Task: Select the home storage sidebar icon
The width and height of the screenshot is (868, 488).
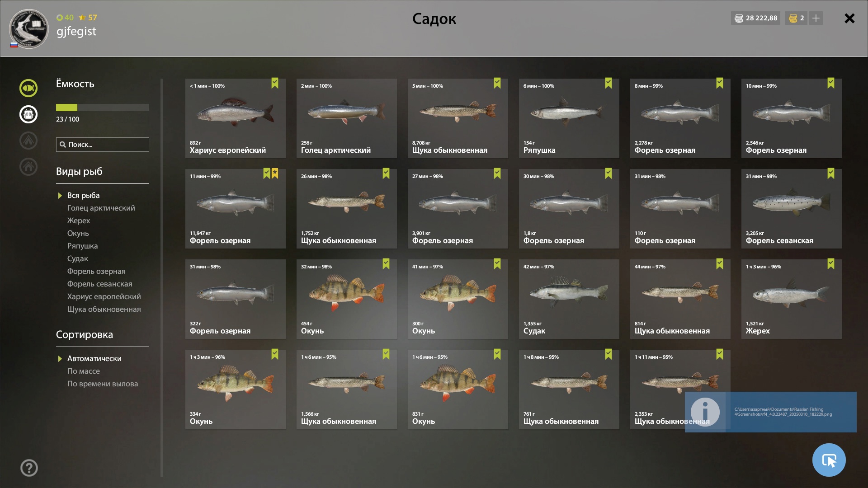Action: pos(28,167)
